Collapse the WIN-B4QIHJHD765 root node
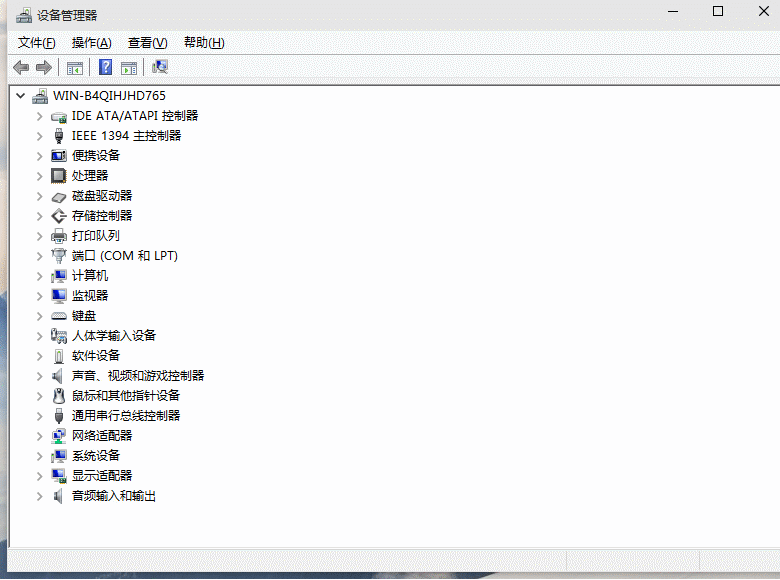Screen dimensions: 780x580 (x=20, y=96)
